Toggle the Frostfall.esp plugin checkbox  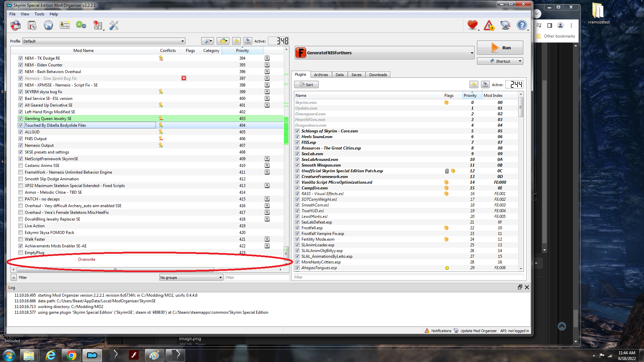(x=297, y=228)
